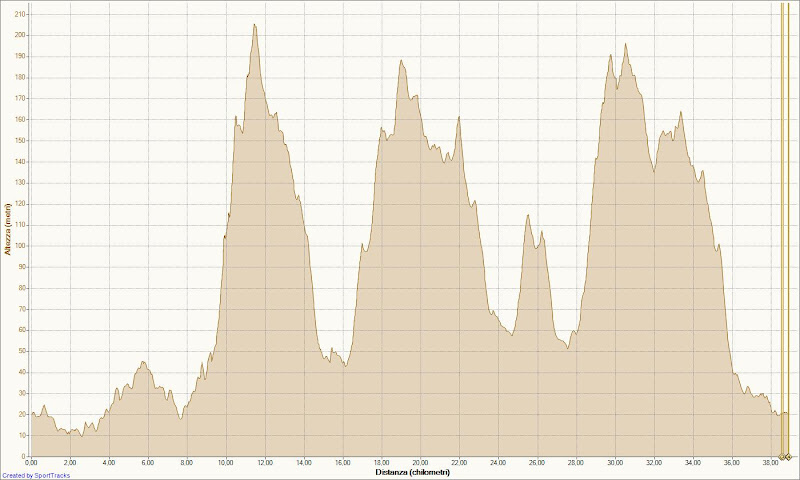
Task: Click the 16,00 distance axis label
Action: [x=342, y=463]
